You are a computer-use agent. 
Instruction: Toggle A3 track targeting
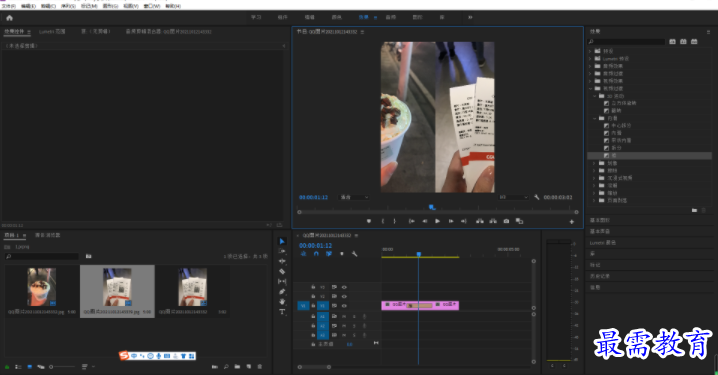pos(323,335)
